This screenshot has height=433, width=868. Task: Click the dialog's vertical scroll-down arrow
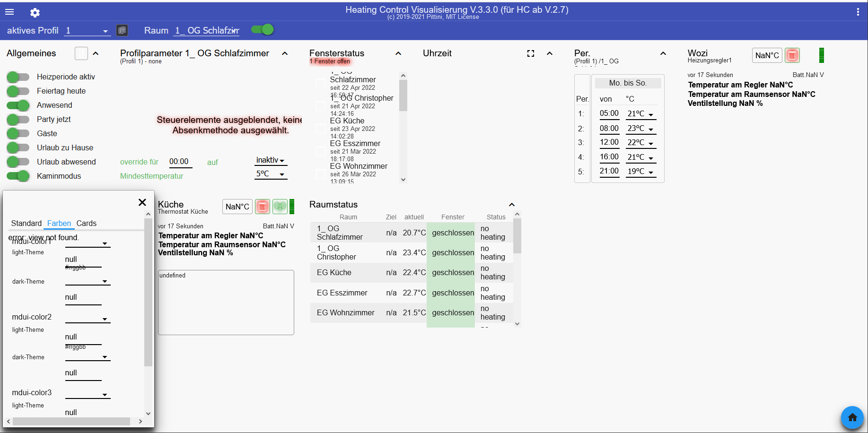pos(148,414)
